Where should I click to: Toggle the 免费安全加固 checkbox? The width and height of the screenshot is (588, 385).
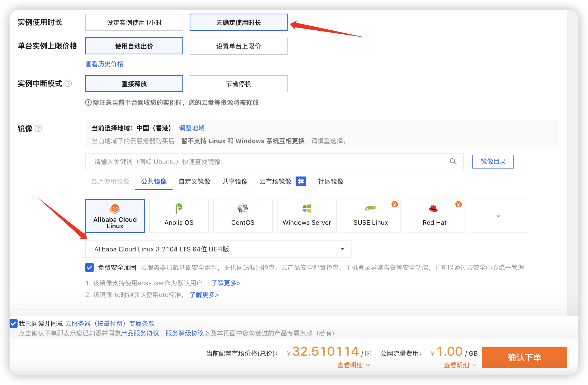89,267
